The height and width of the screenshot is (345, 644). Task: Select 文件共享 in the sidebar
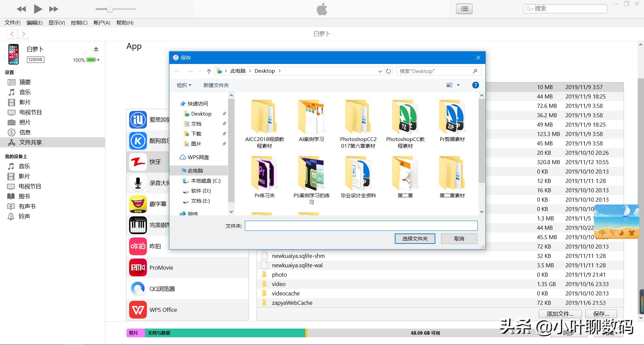53,142
